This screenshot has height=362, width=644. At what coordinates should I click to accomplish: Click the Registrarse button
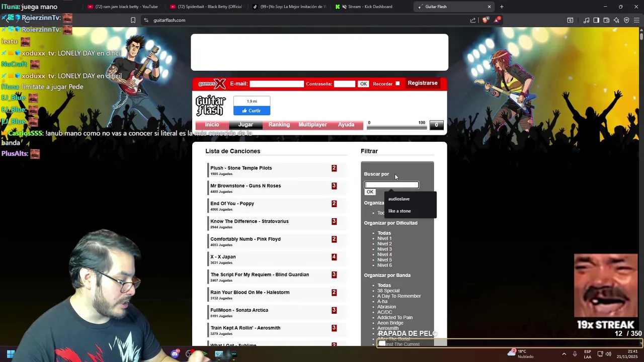tap(423, 83)
